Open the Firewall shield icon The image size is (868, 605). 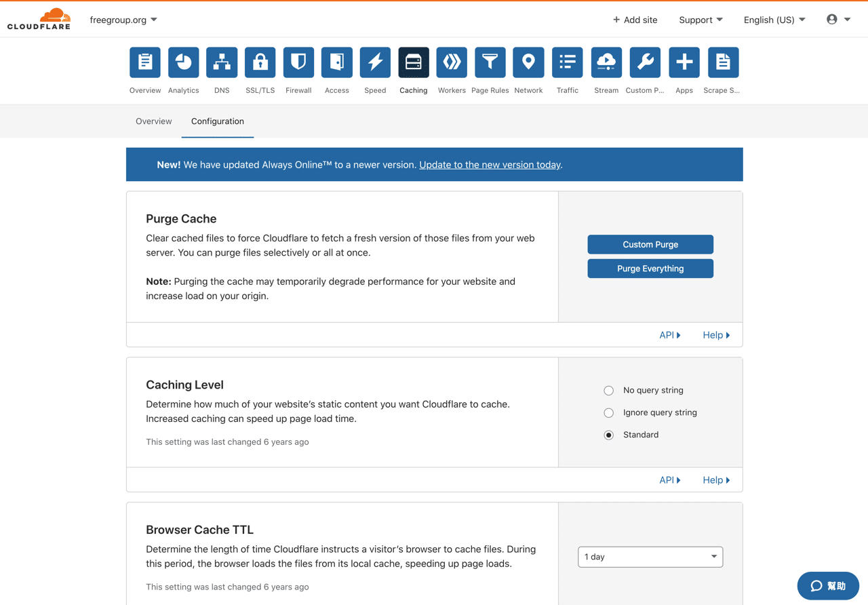(298, 62)
